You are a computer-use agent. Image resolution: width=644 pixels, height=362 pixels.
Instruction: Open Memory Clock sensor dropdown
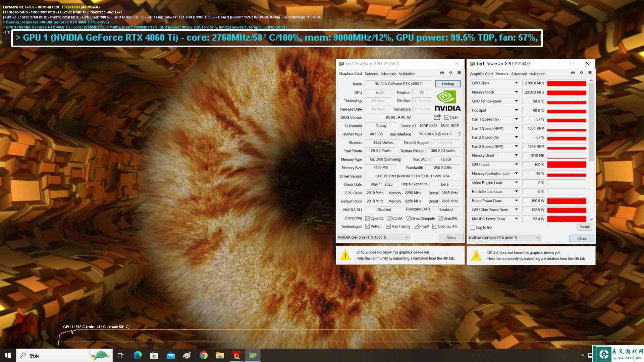(x=516, y=92)
